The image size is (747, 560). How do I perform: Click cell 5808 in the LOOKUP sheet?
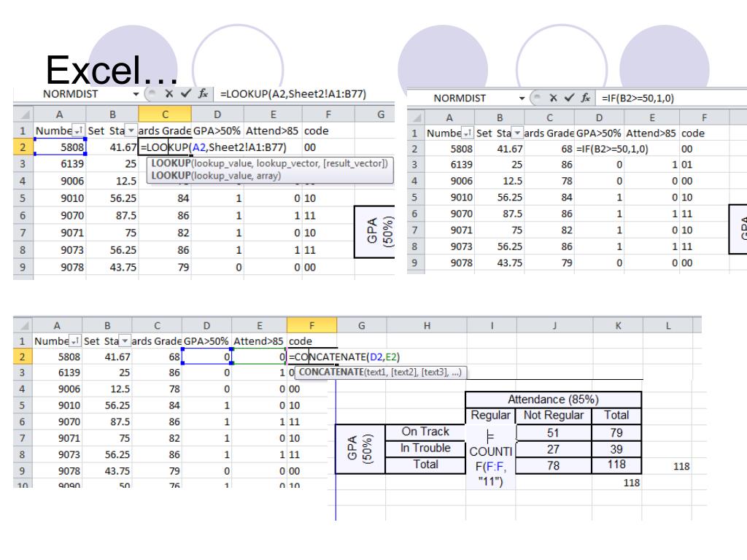click(x=60, y=147)
